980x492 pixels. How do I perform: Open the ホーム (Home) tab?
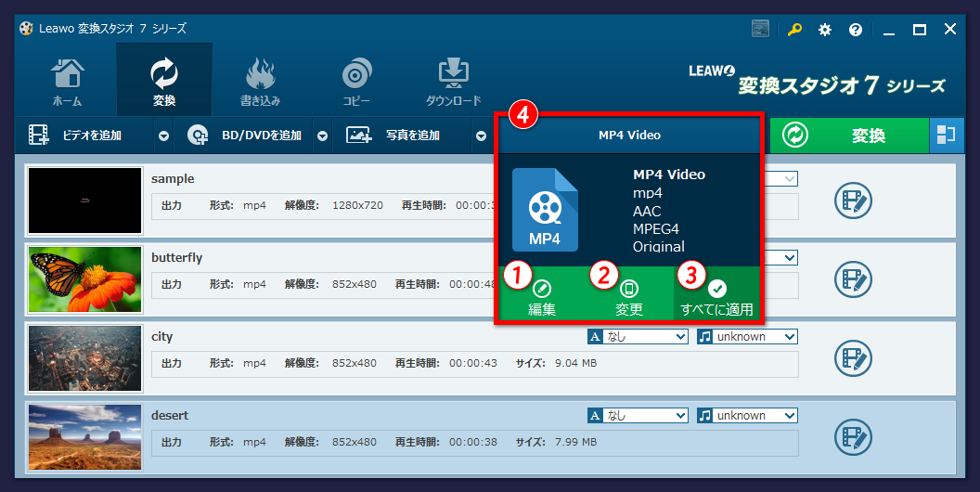point(67,82)
